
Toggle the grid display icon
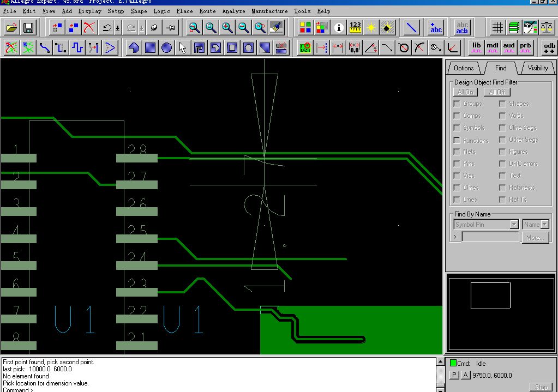tap(497, 27)
